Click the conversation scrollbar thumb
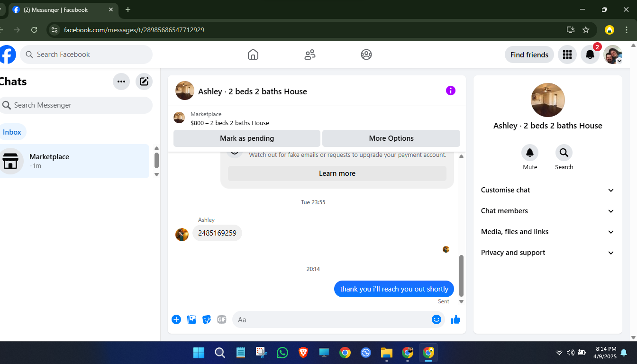Viewport: 637px width, 364px height. tap(461, 275)
